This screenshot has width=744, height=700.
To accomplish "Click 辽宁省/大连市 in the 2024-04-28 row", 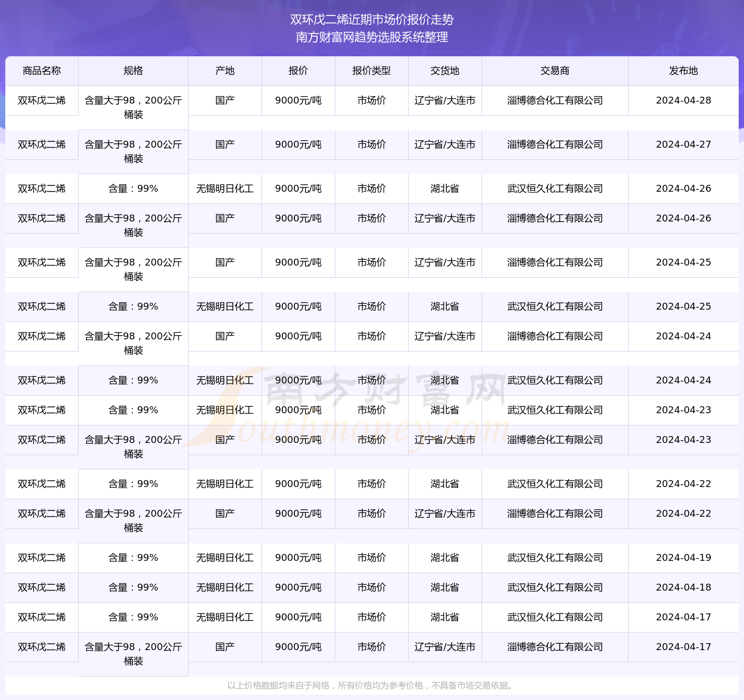I will tap(445, 100).
